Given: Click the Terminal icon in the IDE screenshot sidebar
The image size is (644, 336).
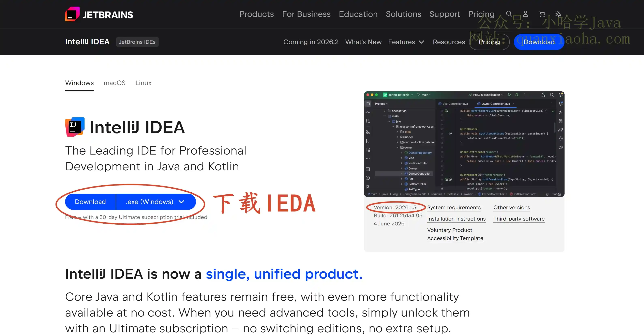Looking at the screenshot, I should click(368, 169).
